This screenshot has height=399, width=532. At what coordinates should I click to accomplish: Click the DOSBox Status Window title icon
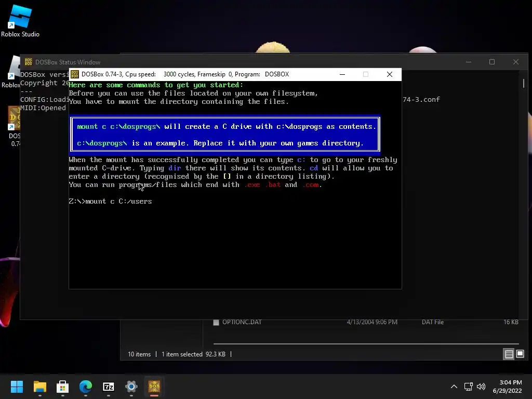pyautogui.click(x=29, y=62)
